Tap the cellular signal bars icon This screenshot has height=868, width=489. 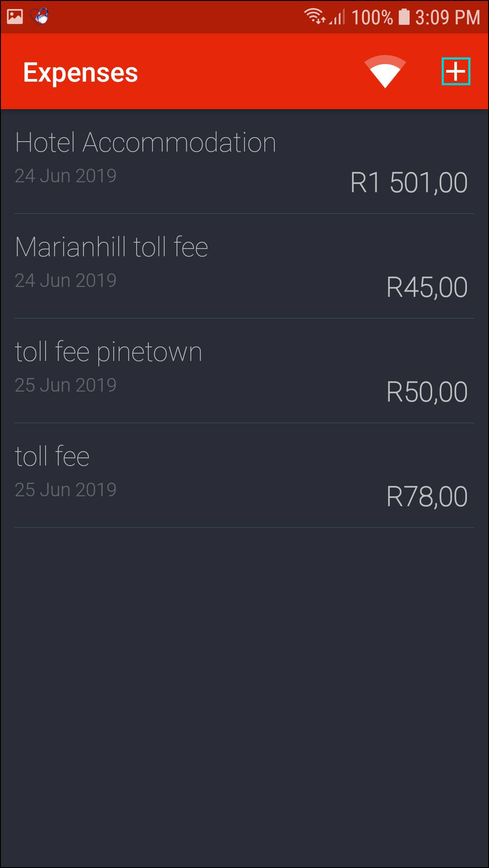pyautogui.click(x=338, y=17)
